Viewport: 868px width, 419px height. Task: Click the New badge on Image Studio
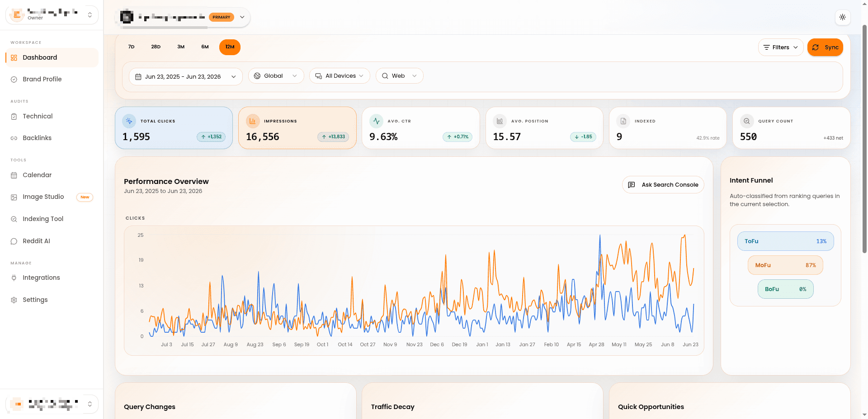[x=85, y=197]
